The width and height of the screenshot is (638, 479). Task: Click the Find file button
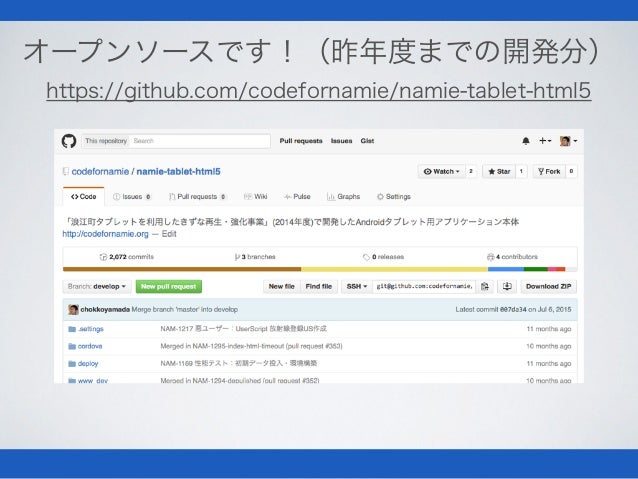319,287
